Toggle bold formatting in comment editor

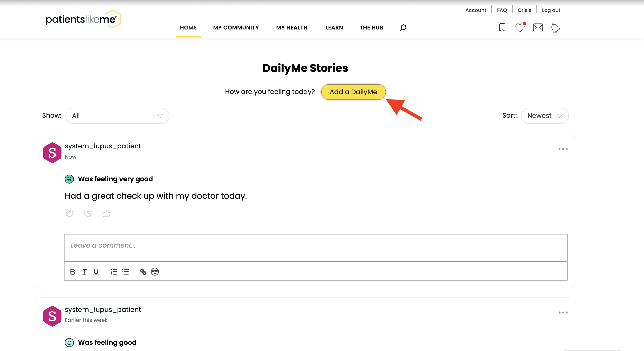73,272
